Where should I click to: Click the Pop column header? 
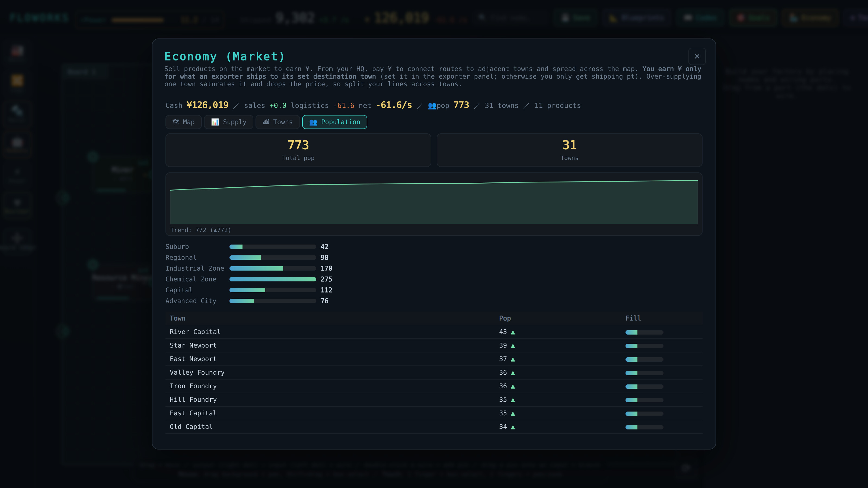point(505,318)
